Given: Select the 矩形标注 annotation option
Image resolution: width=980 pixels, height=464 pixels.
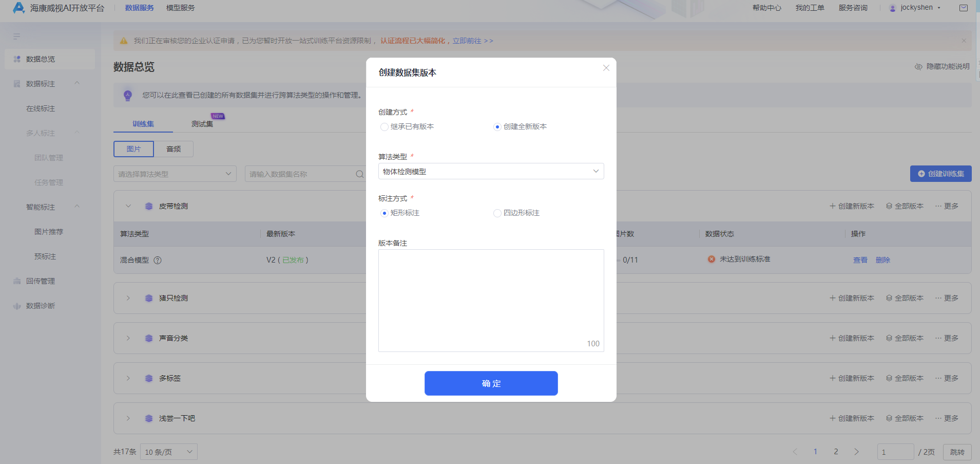Looking at the screenshot, I should coord(385,213).
